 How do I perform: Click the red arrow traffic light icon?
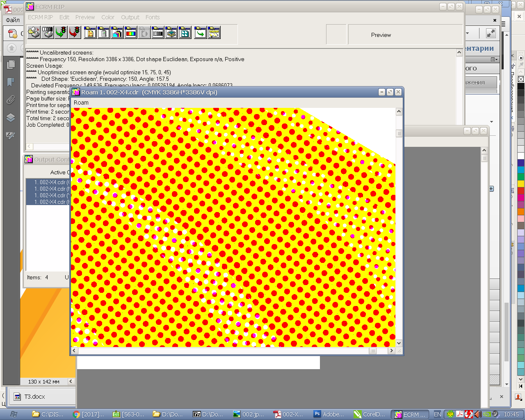point(75,32)
